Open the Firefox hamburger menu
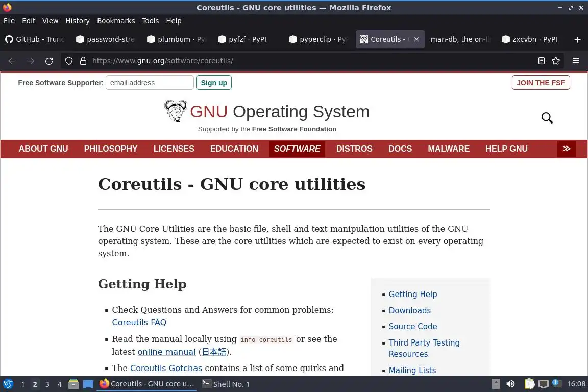 (x=576, y=61)
